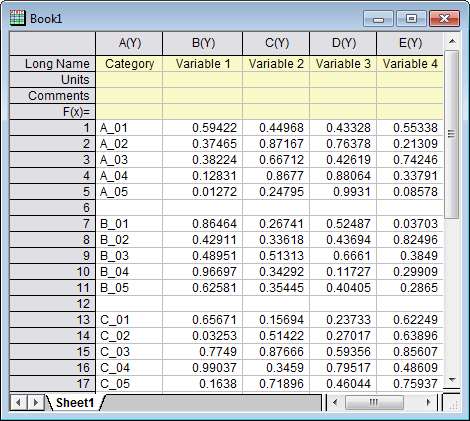Screen dimensions: 470x421
Task: Select the value 0.33791
Action: click(x=410, y=176)
